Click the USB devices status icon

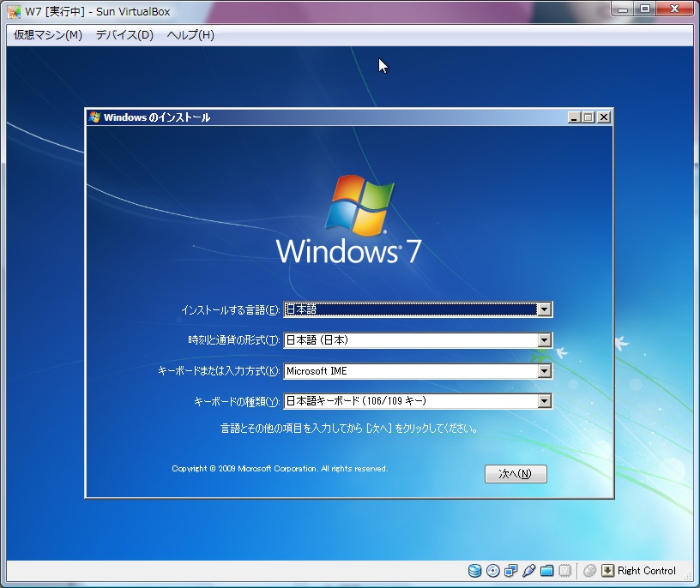point(528,571)
